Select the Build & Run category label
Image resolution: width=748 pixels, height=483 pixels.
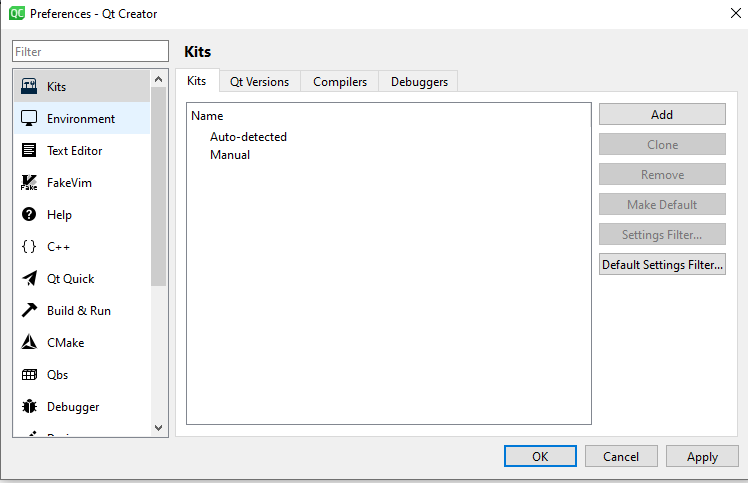click(79, 311)
